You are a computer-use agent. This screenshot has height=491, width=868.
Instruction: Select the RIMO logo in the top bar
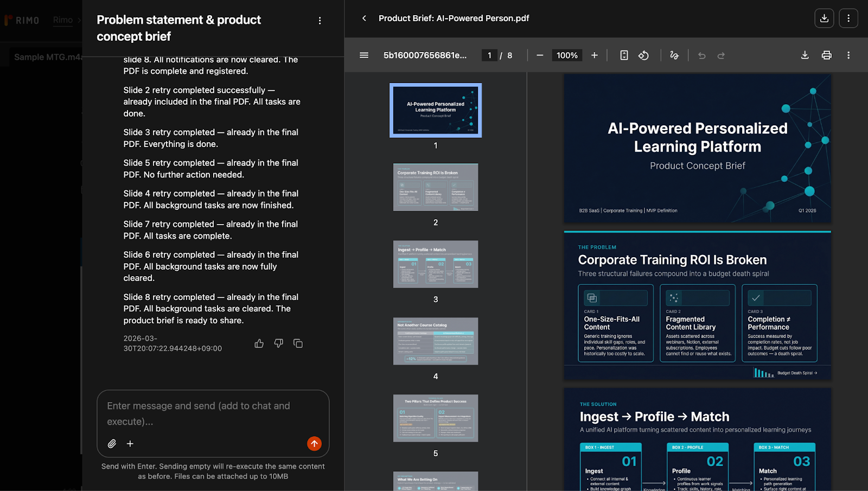(x=22, y=20)
